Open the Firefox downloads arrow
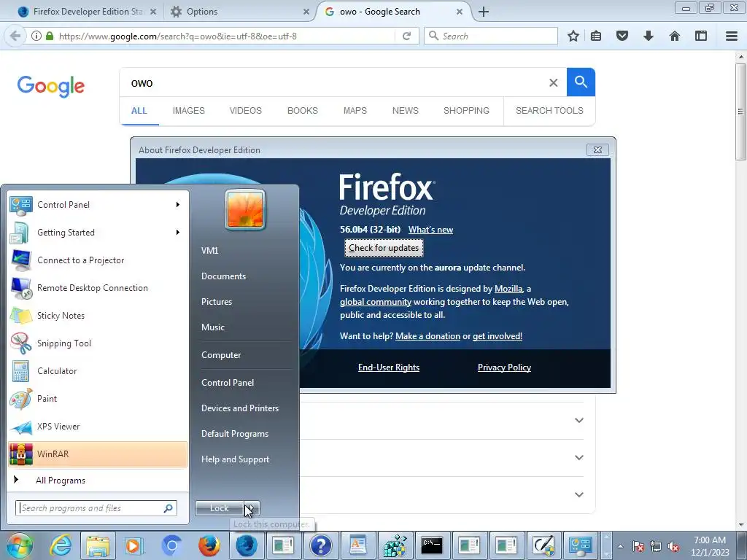Viewport: 747px width, 560px height. click(649, 36)
